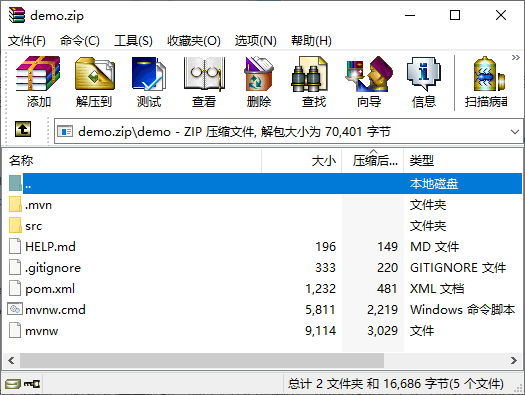Click the mvnw.cmd script icon
525x395 pixels.
tap(15, 309)
